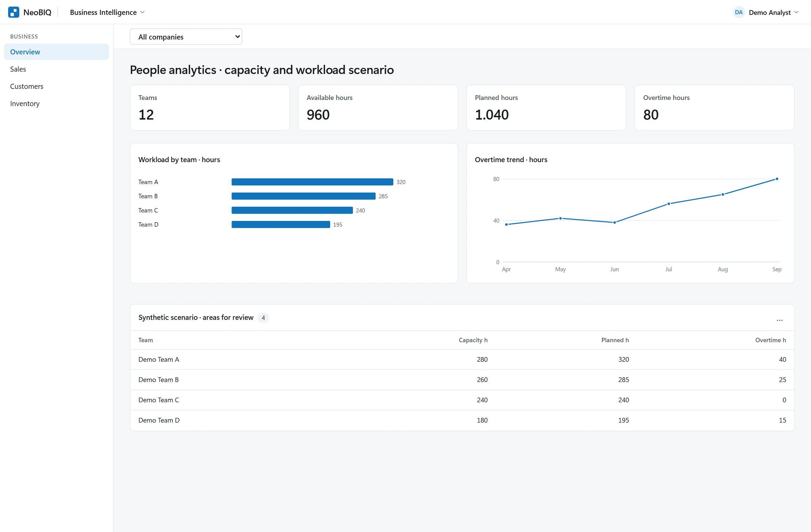This screenshot has height=532, width=811.
Task: Select the Teams 12 KPI card
Action: (210, 108)
